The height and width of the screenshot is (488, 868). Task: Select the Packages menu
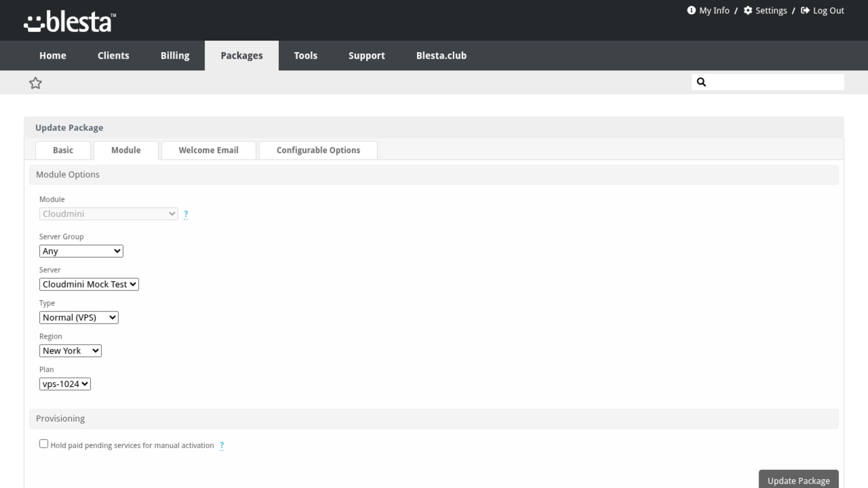(x=242, y=56)
